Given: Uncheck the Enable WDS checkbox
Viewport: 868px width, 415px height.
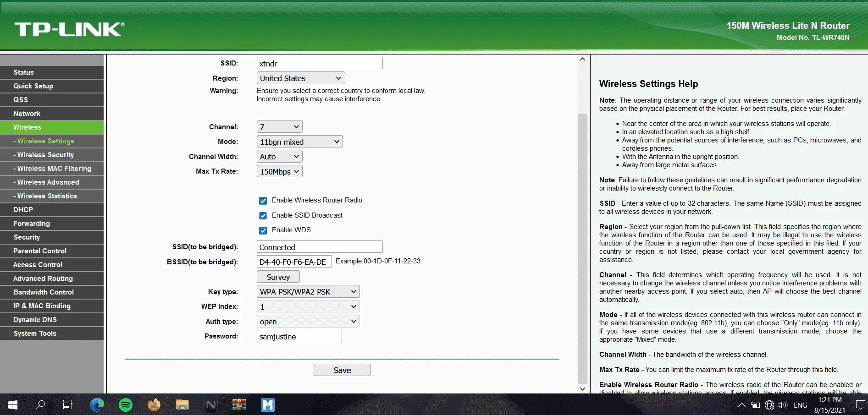Looking at the screenshot, I should coord(263,230).
